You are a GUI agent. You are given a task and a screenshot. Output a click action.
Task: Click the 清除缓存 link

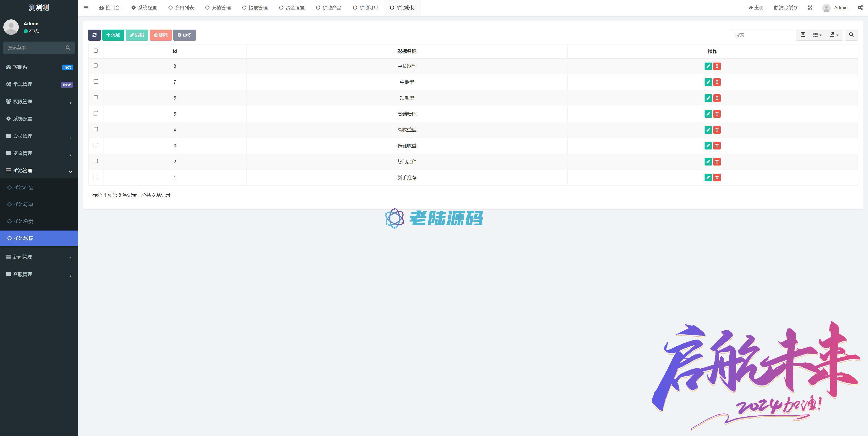(786, 7)
